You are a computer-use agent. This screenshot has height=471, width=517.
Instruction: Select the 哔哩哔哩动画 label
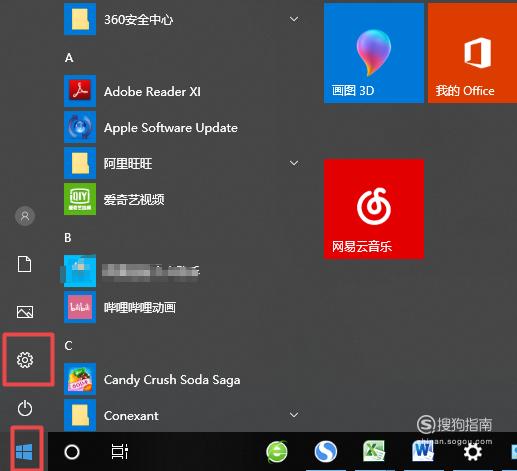(140, 307)
